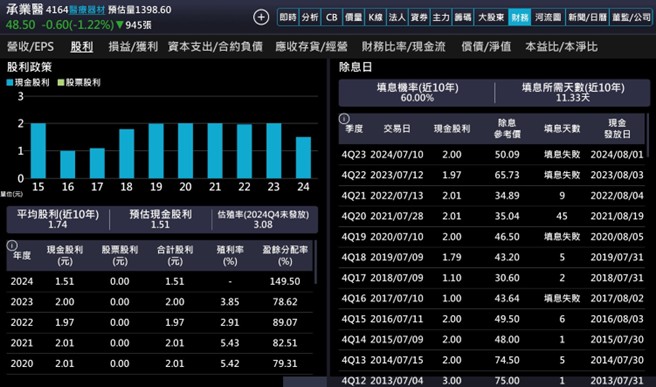Click the 填息機率(近10年) 60.00% box
The width and height of the screenshot is (656, 387).
(x=417, y=92)
